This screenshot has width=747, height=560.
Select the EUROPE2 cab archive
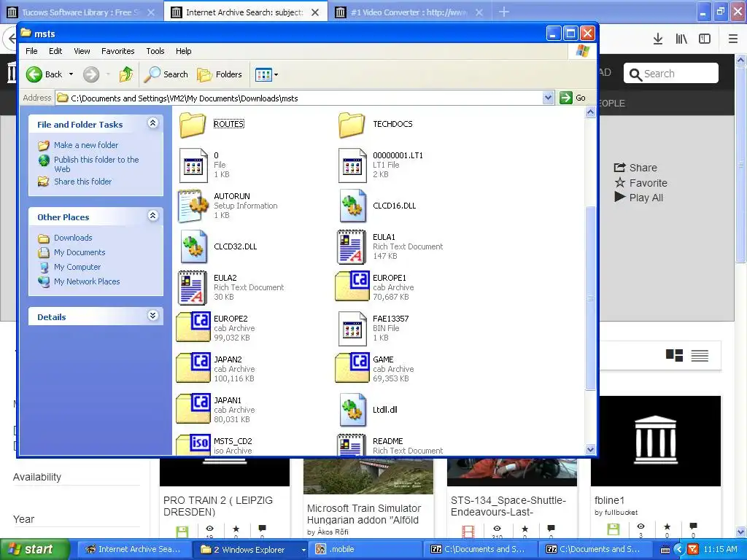tap(193, 327)
